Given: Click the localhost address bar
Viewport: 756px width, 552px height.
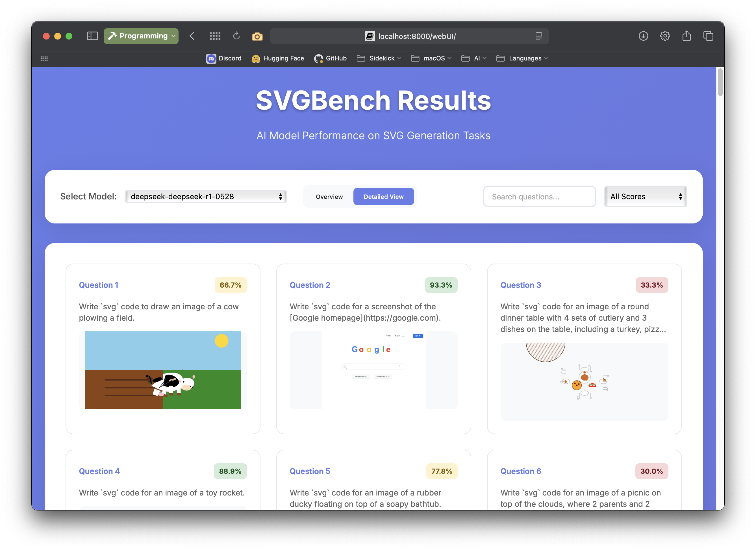Looking at the screenshot, I should tap(410, 36).
